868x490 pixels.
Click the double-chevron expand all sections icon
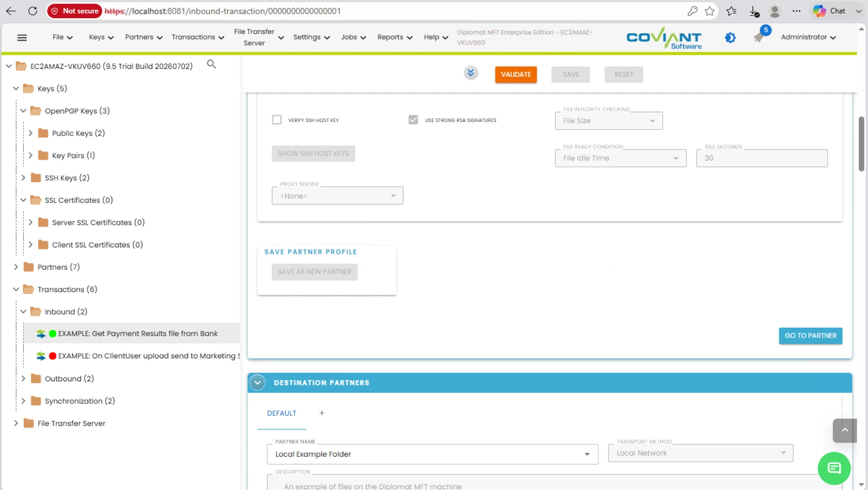(471, 73)
